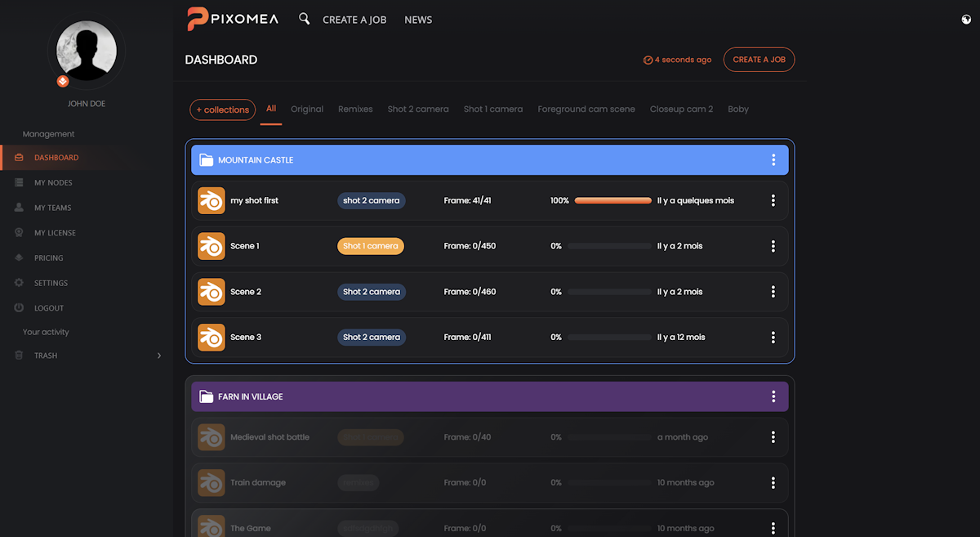The width and height of the screenshot is (980, 537).
Task: Click the globe language icon
Action: point(967,20)
